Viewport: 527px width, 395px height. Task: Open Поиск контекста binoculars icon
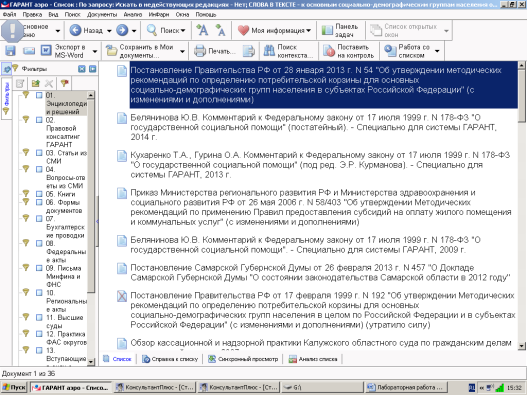click(269, 51)
